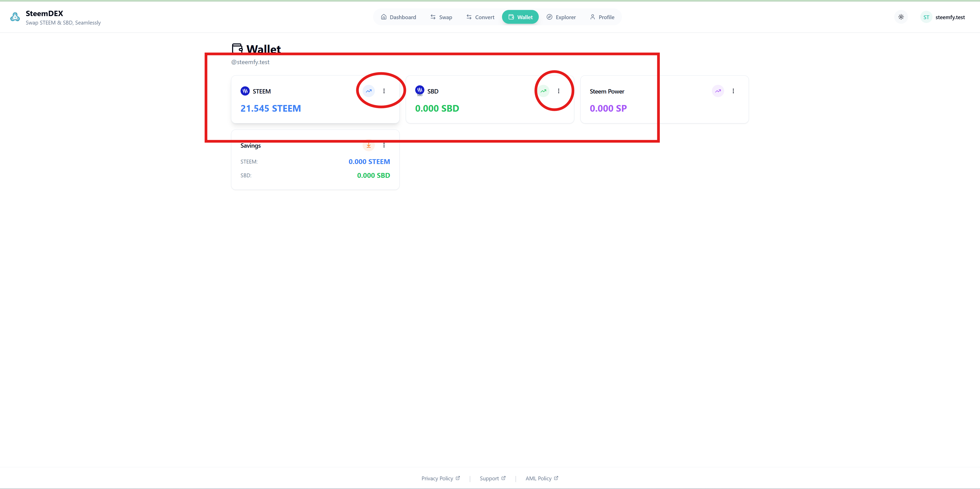The width and height of the screenshot is (980, 489).
Task: Open the STEEM card three-dot menu
Action: tap(384, 91)
